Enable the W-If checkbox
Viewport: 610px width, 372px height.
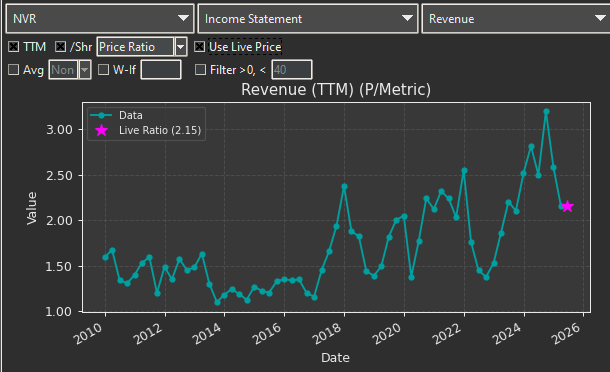103,70
